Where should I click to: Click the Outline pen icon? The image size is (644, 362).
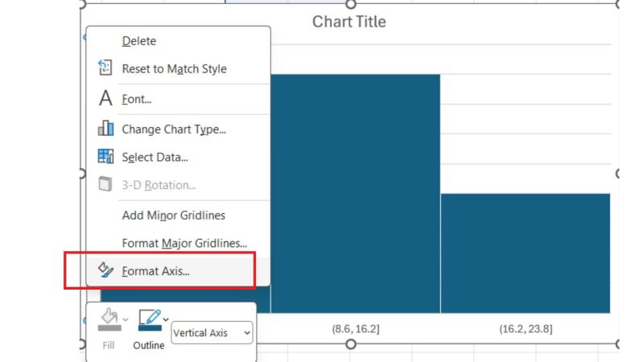(150, 317)
